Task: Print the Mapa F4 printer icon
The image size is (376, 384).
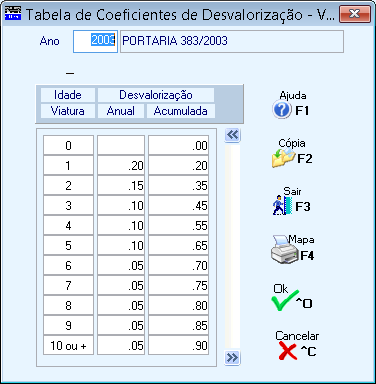Action: pos(284,251)
